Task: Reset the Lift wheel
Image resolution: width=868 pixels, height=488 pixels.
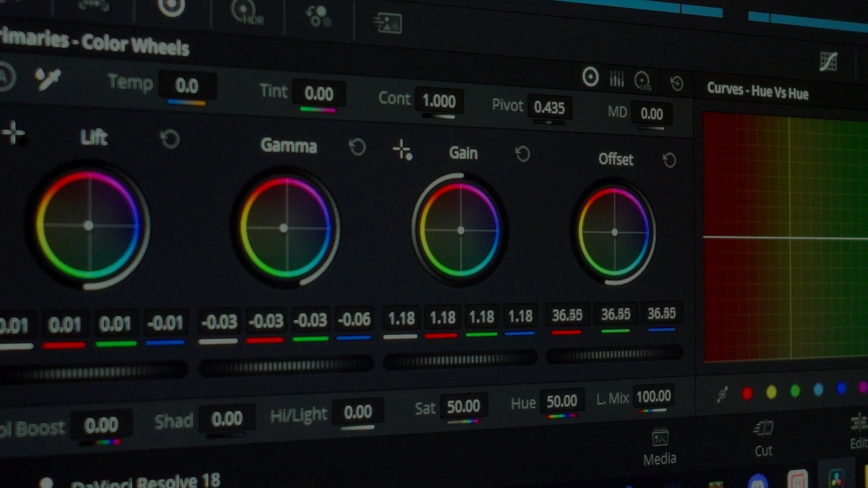Action: pos(170,139)
